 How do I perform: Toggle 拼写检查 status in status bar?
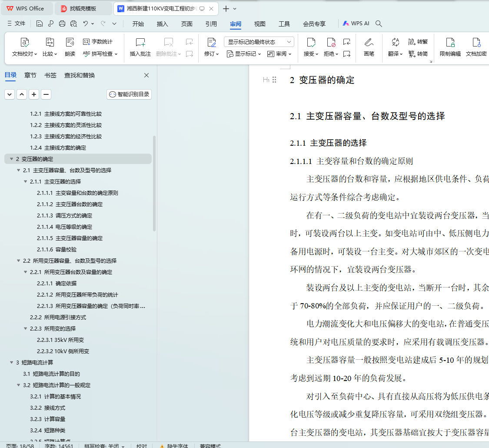(104, 446)
